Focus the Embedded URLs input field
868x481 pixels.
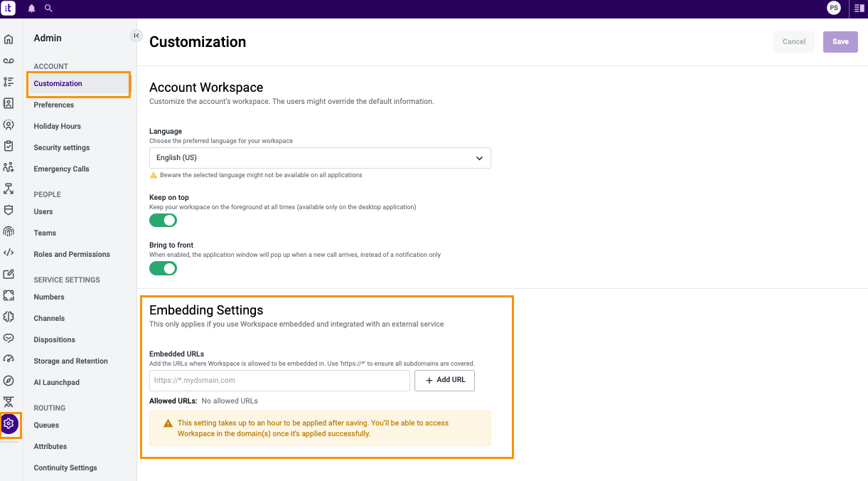279,381
